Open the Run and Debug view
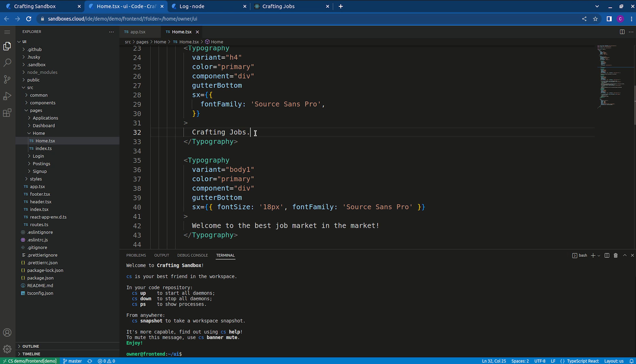636x364 pixels. click(x=7, y=96)
